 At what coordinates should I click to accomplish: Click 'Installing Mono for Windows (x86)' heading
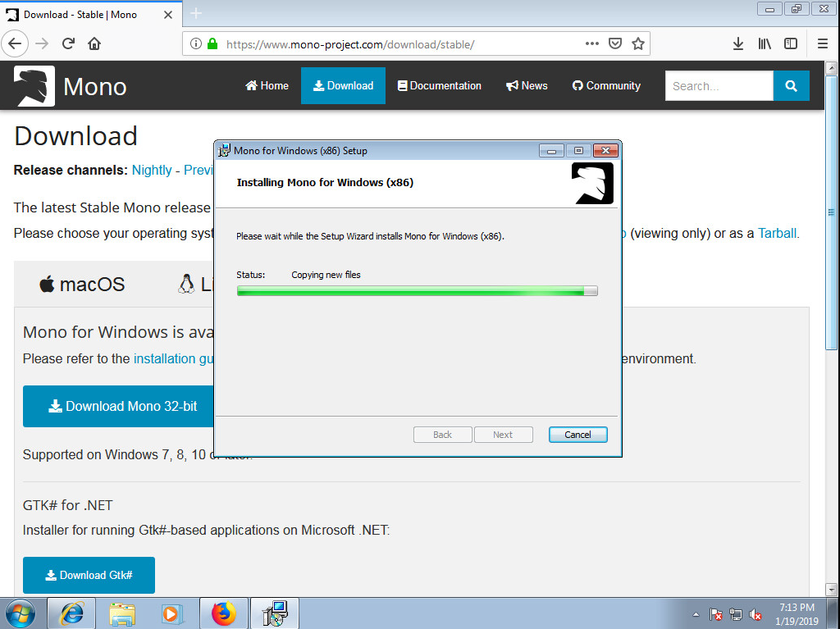click(325, 182)
